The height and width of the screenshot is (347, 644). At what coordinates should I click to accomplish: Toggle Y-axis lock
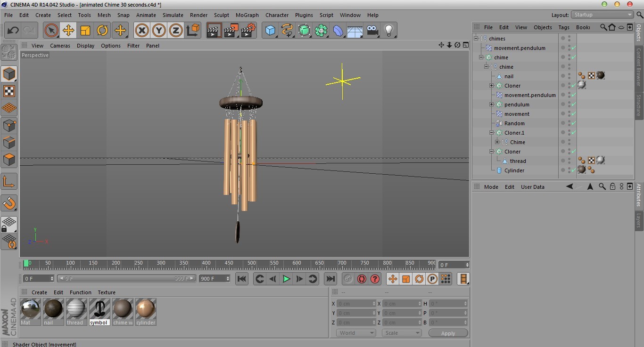click(159, 31)
